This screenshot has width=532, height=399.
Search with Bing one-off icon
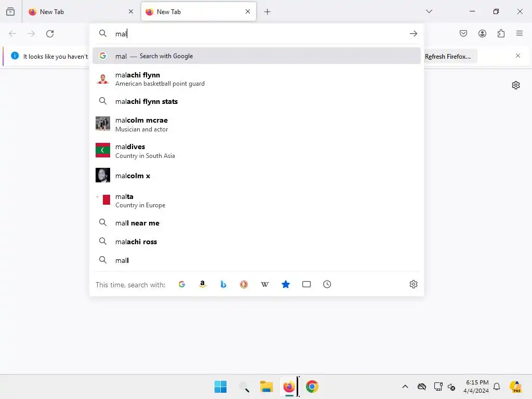click(x=223, y=284)
